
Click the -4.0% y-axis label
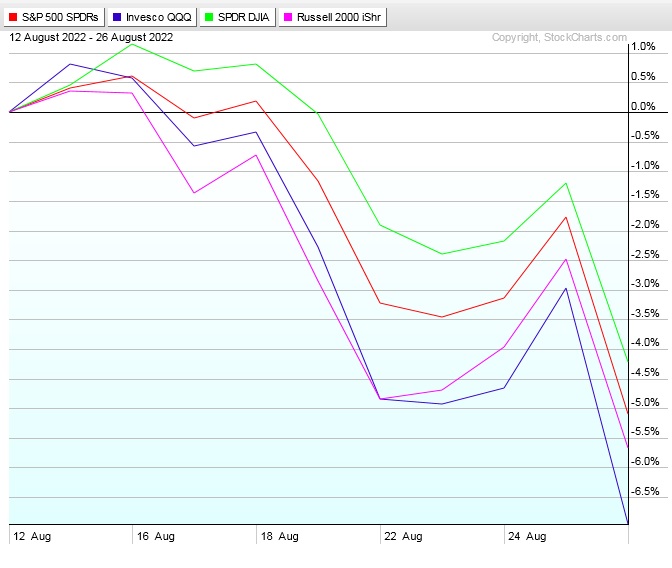645,343
